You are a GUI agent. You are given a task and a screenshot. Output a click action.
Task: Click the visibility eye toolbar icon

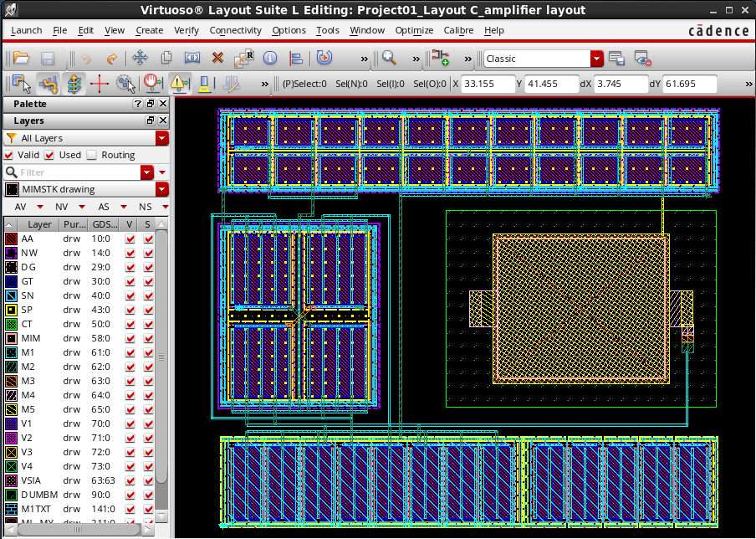click(643, 59)
